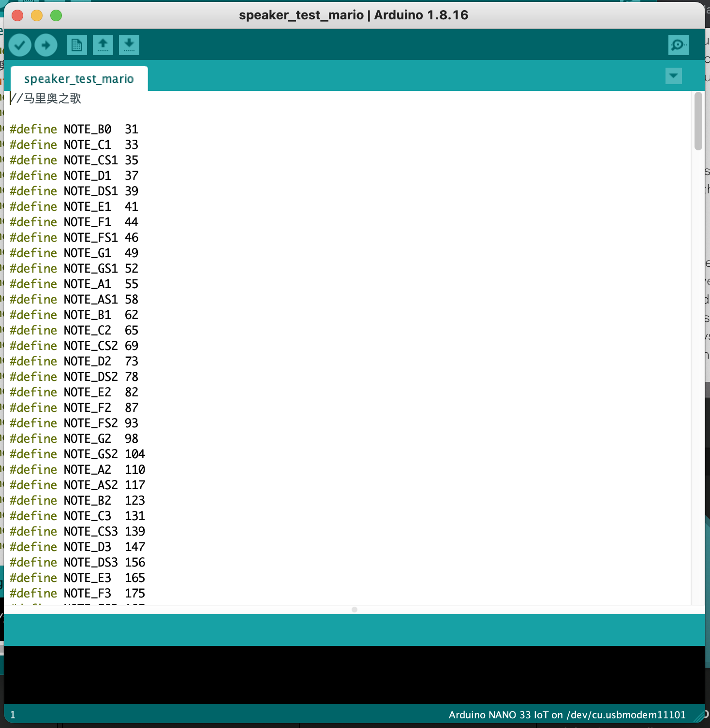Click the Arduino NANO 33 IoT board status text

(x=567, y=715)
